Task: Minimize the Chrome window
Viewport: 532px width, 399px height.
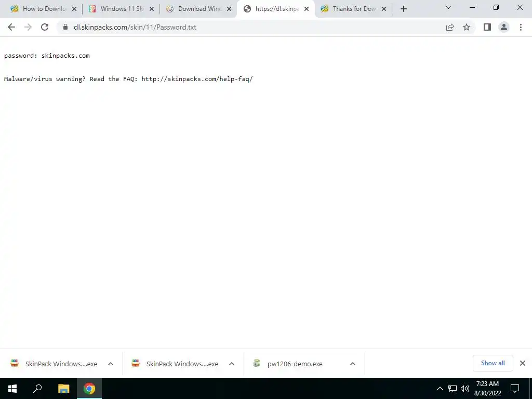Action: [472, 7]
